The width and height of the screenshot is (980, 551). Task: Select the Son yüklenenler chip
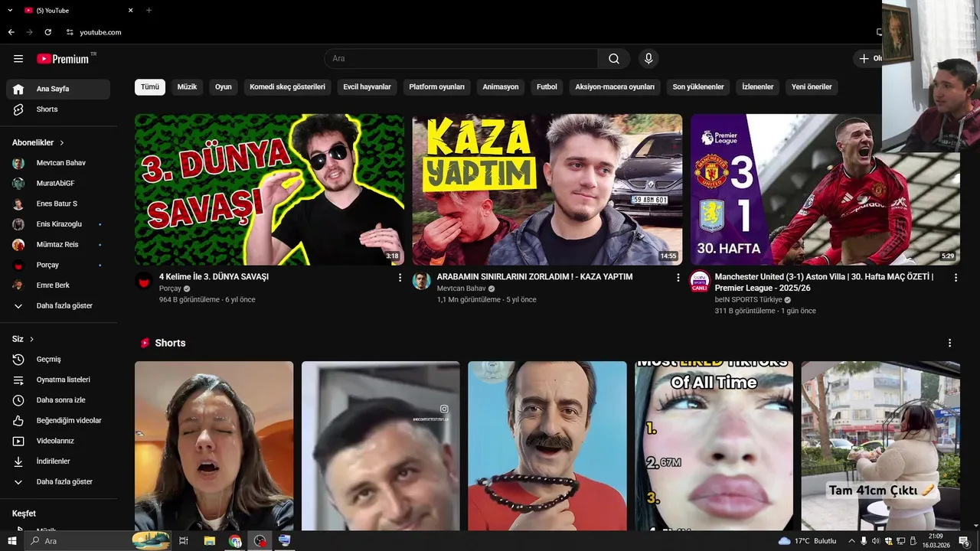pyautogui.click(x=698, y=87)
